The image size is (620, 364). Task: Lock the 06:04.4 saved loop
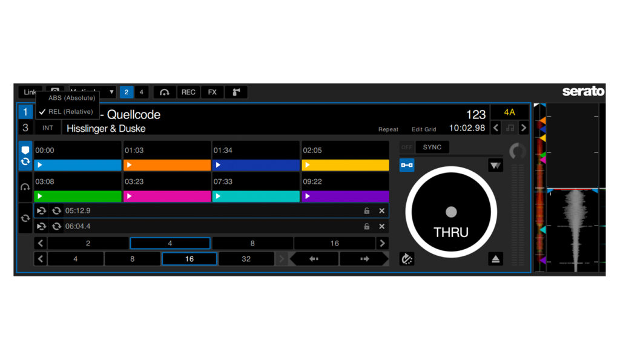click(366, 226)
